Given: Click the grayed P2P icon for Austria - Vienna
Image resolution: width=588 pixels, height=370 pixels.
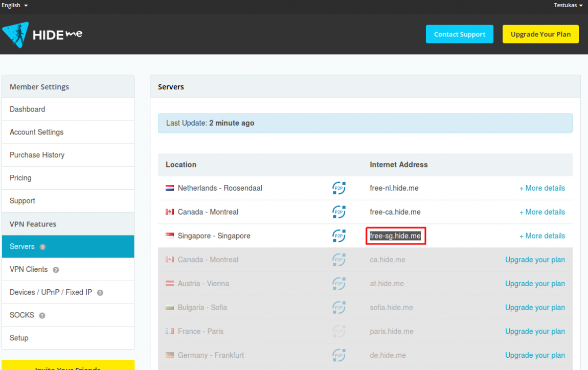Looking at the screenshot, I should 338,284.
